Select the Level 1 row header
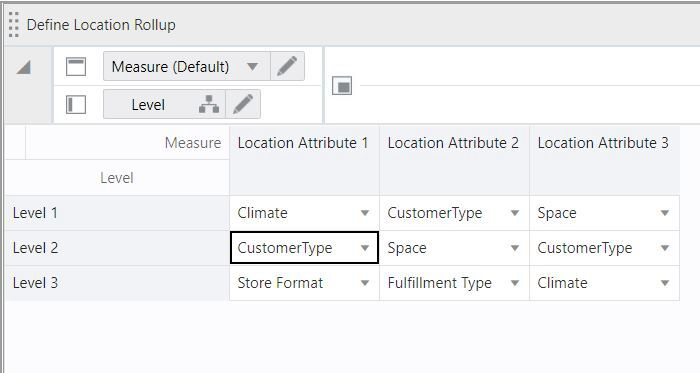This screenshot has height=373, width=700. coord(117,213)
